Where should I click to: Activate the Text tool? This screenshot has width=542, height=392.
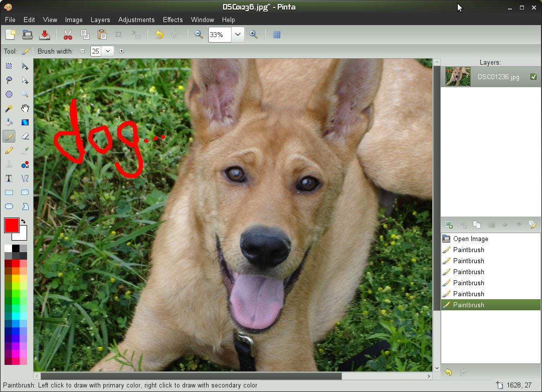(9, 178)
